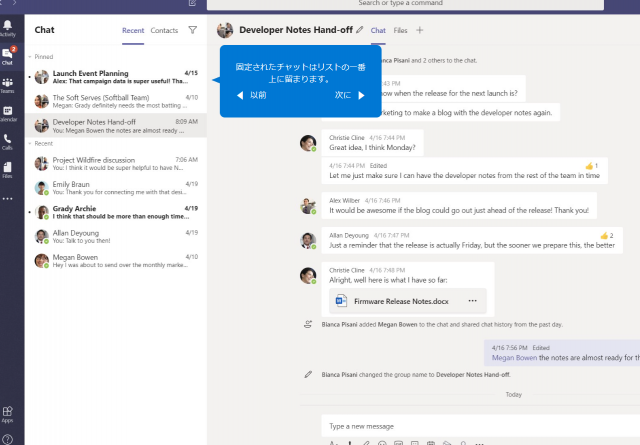Open the Project Wildfire discussion chat
Viewport: 640px width, 445px height.
(x=116, y=164)
